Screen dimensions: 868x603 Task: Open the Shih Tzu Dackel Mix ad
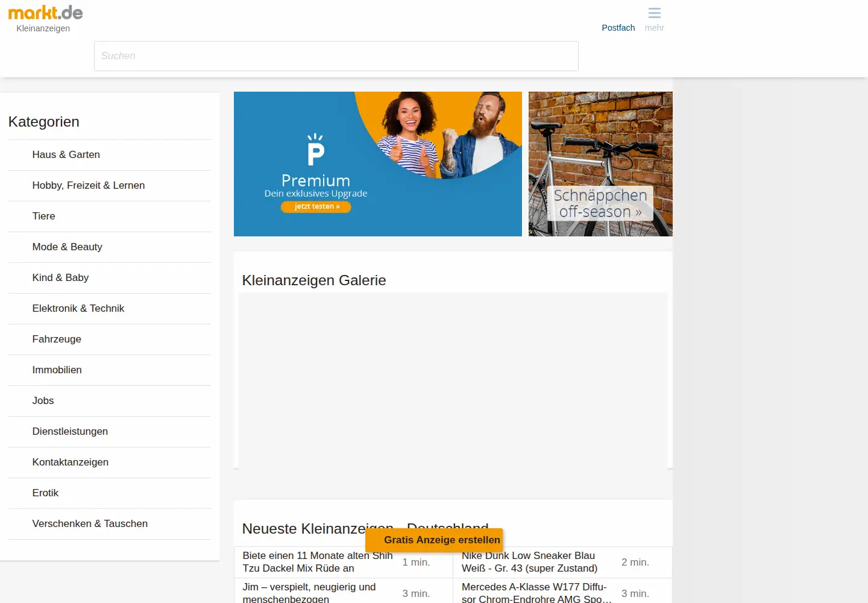318,562
